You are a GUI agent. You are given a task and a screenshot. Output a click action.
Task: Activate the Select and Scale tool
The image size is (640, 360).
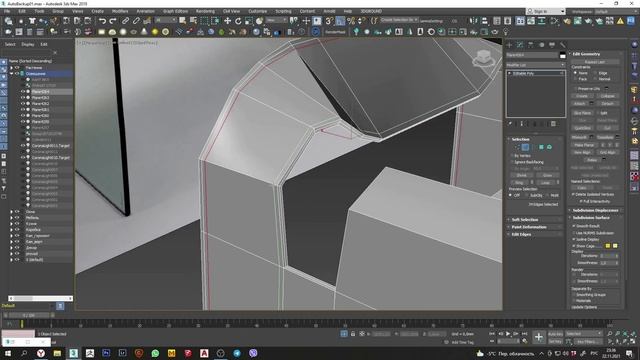pos(249,20)
